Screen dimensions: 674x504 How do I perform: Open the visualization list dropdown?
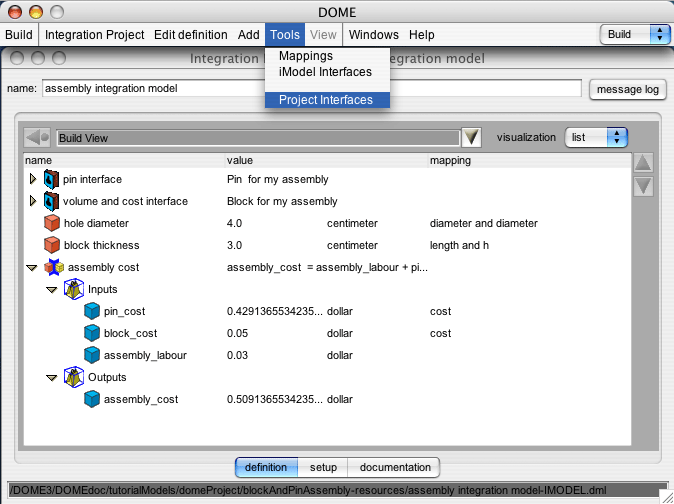click(596, 137)
